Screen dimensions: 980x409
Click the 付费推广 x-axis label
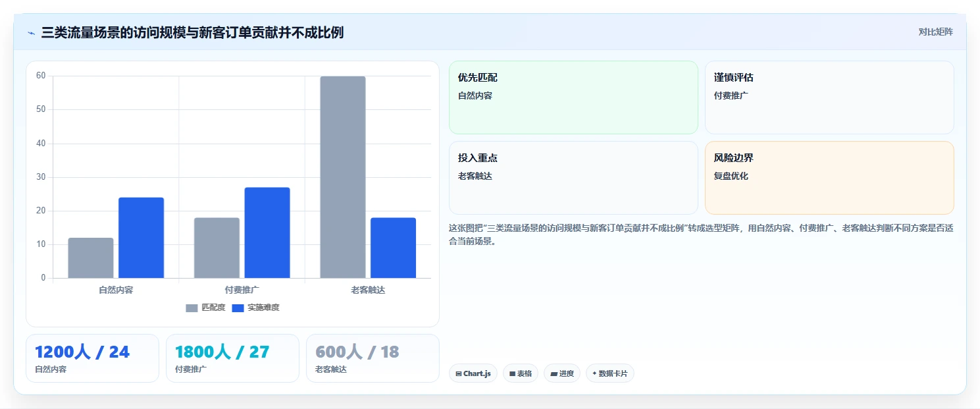(x=242, y=290)
